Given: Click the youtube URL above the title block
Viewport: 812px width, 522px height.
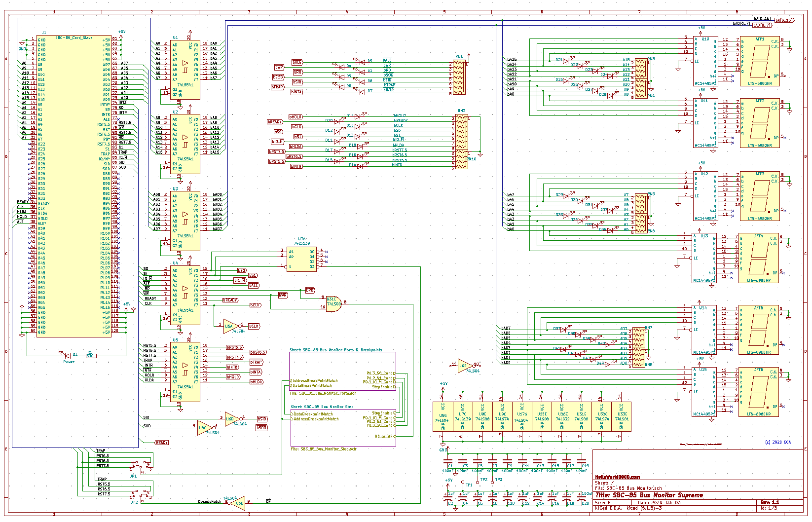Looking at the screenshot, I should (x=701, y=445).
